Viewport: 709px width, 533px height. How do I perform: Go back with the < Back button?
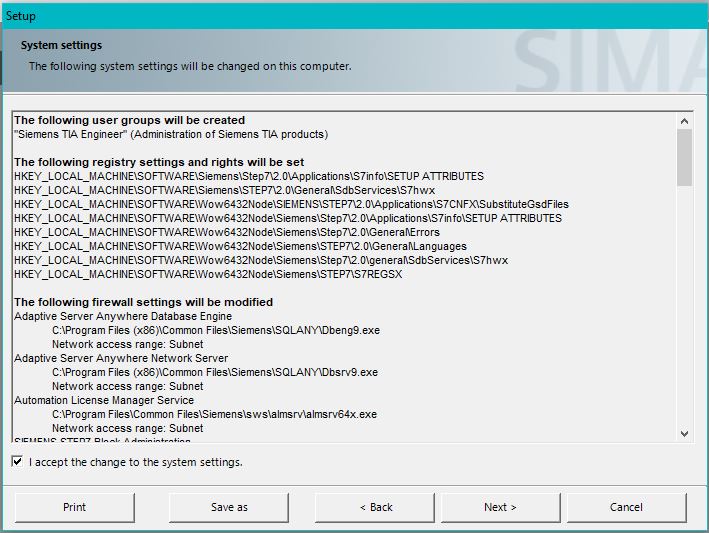(x=376, y=507)
